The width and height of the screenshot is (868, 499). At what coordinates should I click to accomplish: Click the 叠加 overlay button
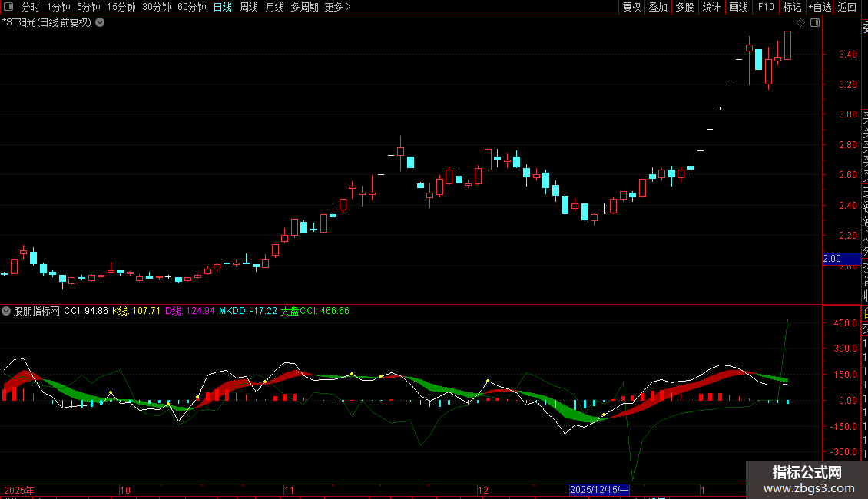(658, 7)
